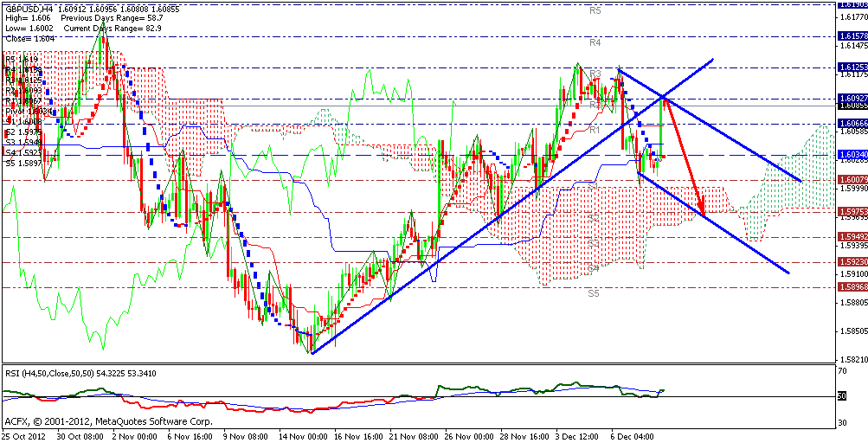Click the 1.61253 price tag on axis
Image resolution: width=868 pixels, height=443 pixels.
[x=852, y=67]
